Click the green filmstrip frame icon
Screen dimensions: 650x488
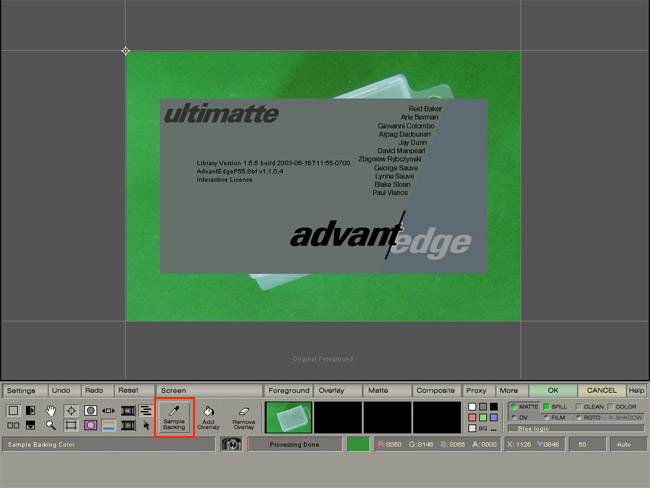click(128, 425)
